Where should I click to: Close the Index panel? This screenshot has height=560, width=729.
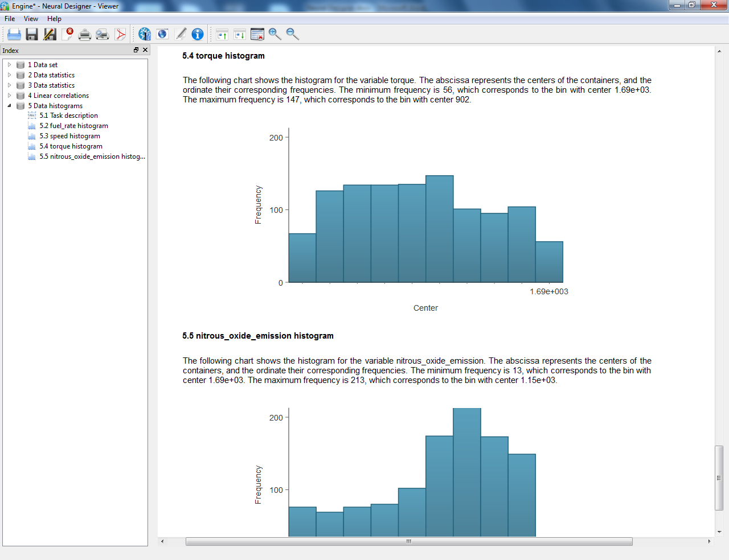[145, 50]
